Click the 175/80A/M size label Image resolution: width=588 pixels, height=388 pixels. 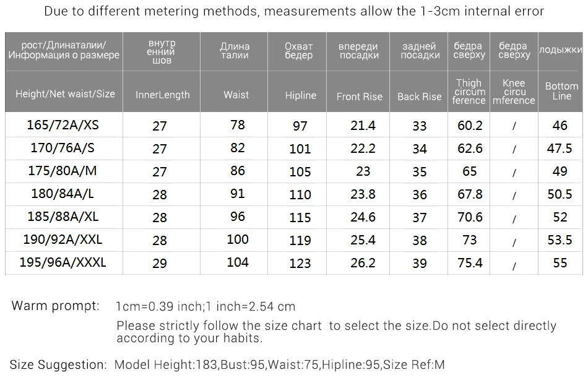pyautogui.click(x=63, y=171)
